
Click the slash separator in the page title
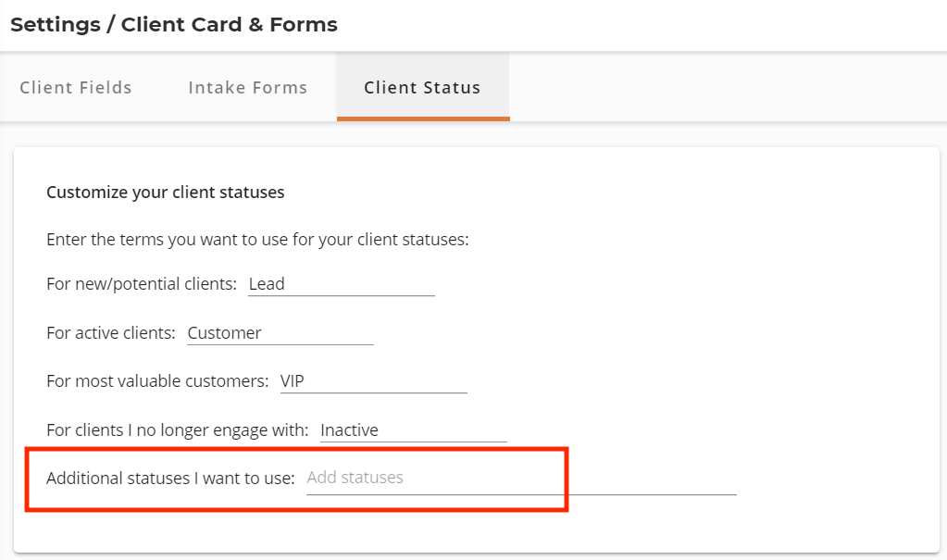point(110,25)
